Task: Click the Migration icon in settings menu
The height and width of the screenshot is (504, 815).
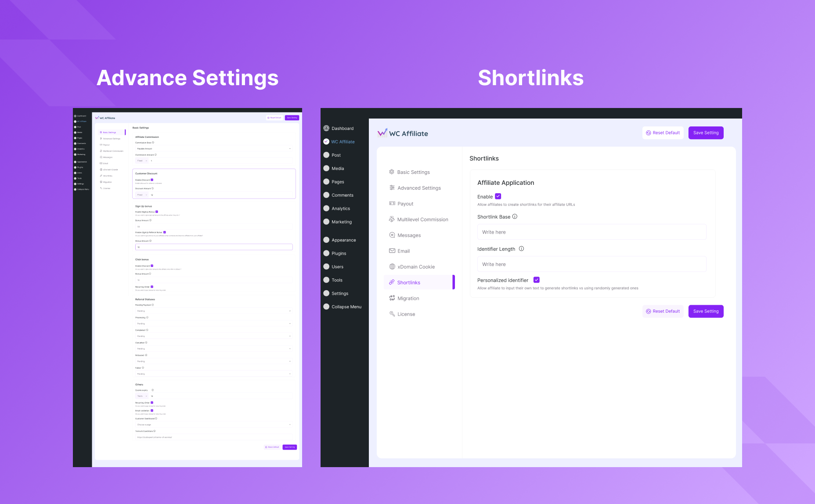Action: 392,298
